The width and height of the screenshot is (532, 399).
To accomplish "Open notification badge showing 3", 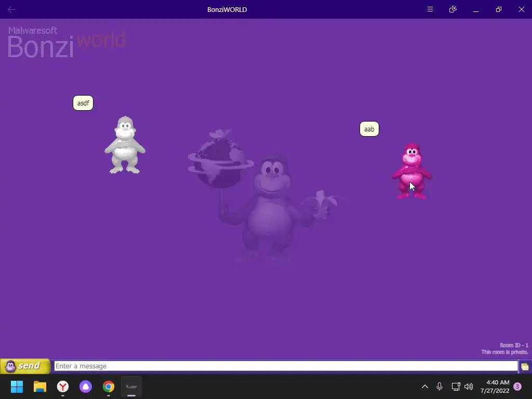I will [517, 387].
